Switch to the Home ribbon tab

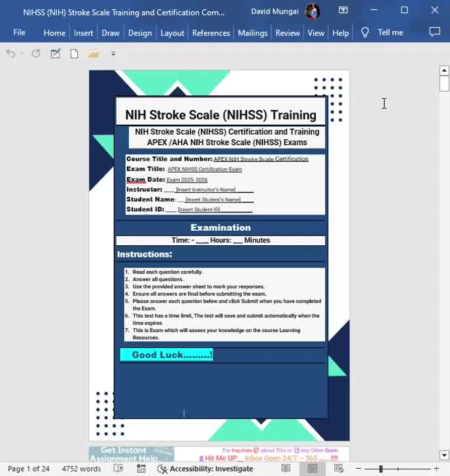coord(54,33)
